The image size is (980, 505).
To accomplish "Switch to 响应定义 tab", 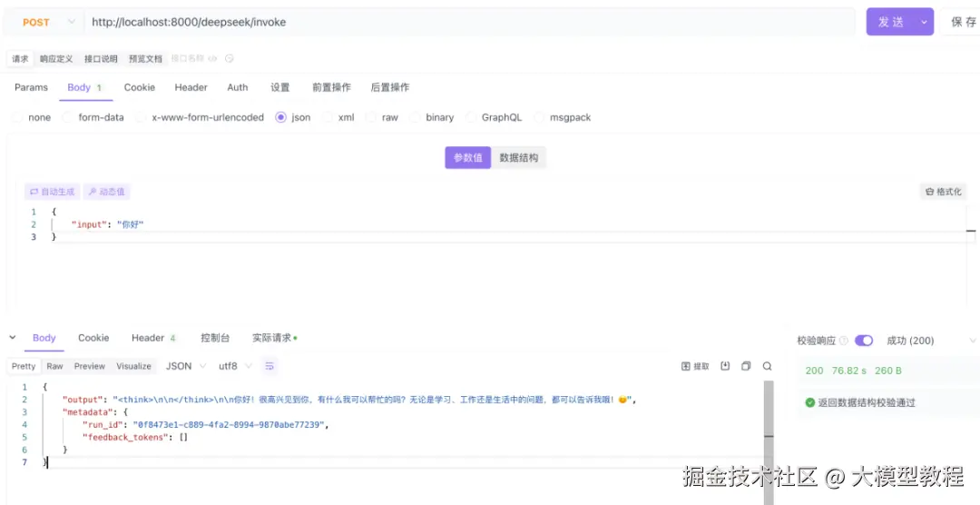I will (x=56, y=59).
